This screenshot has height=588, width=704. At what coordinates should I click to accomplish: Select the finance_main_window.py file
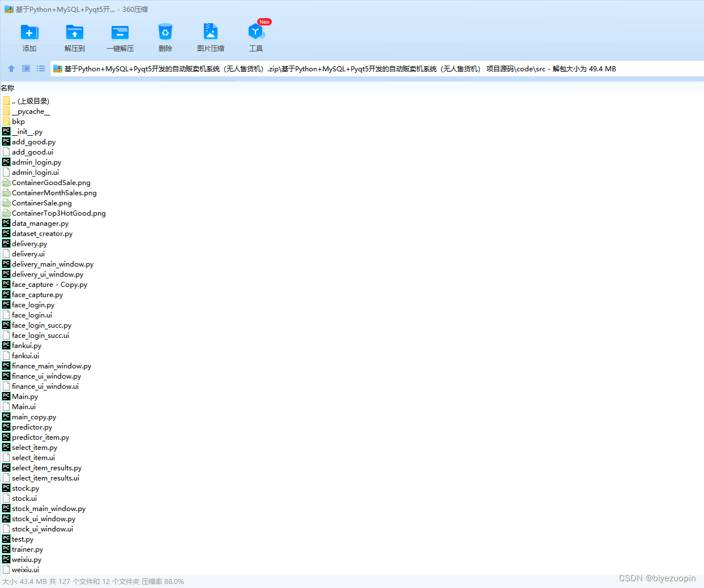pos(47,366)
